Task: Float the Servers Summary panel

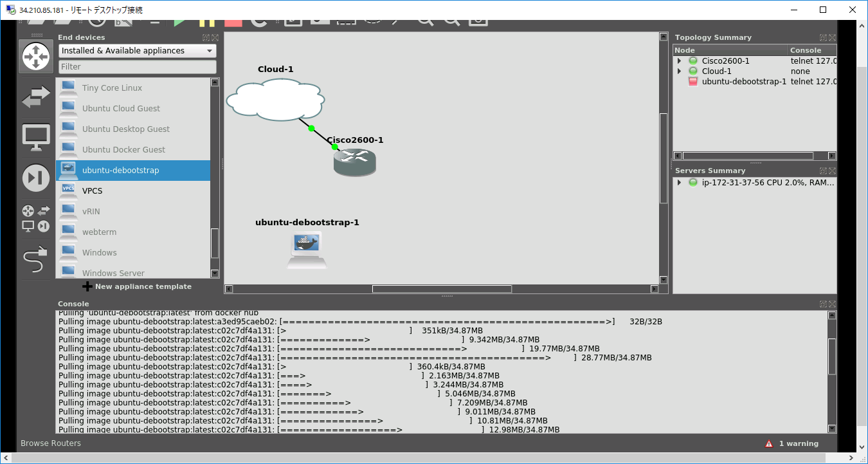Action: 823,171
